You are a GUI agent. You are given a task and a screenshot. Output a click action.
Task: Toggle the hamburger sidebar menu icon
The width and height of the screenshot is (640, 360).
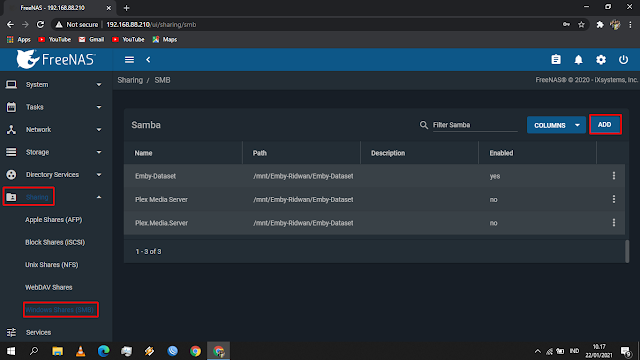129,60
